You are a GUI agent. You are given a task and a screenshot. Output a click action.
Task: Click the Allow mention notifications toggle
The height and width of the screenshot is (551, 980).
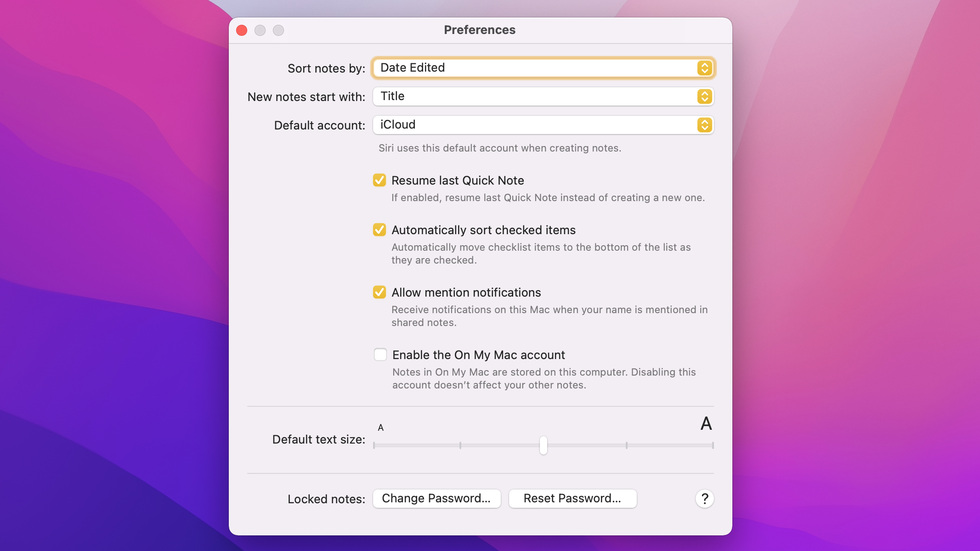tap(380, 292)
